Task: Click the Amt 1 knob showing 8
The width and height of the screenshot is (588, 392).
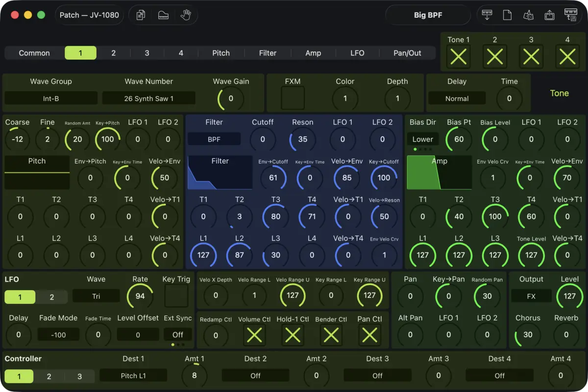Action: (x=195, y=376)
